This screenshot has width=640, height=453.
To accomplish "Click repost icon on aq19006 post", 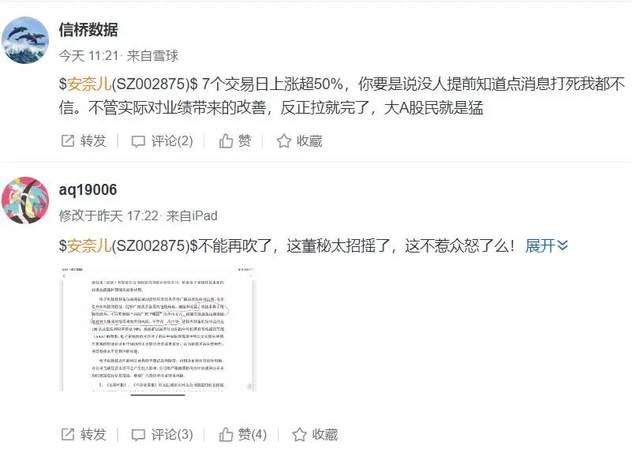I will [67, 434].
